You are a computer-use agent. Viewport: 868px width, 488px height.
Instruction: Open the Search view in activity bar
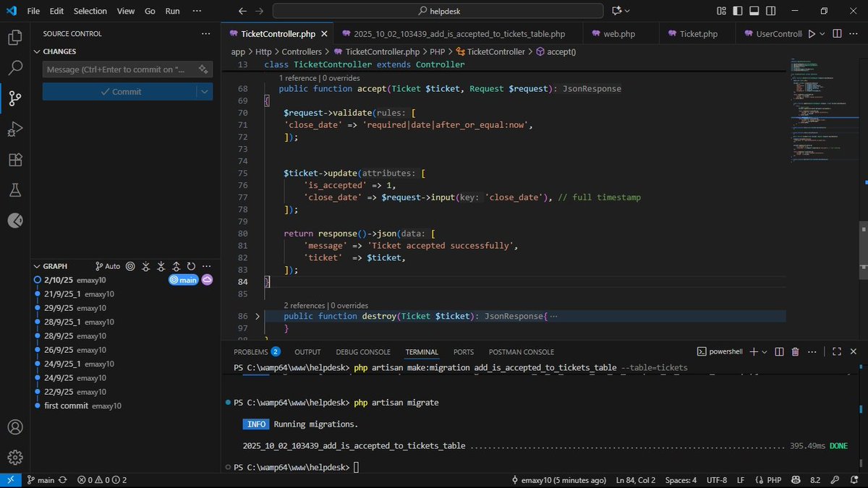pos(14,68)
